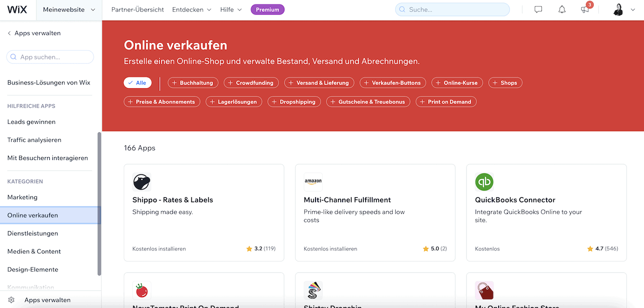Viewport: 644px width, 308px height.
Task: Open the user profile avatar
Action: point(618,10)
